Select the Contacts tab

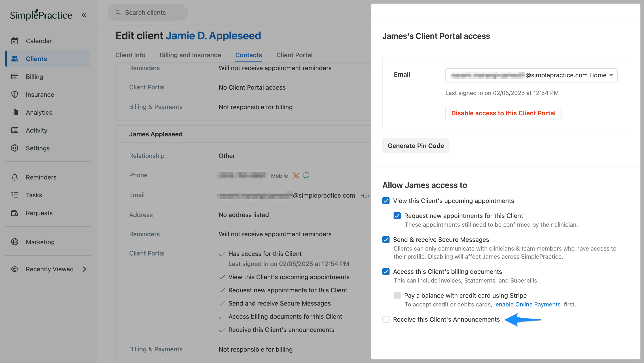[x=248, y=55]
